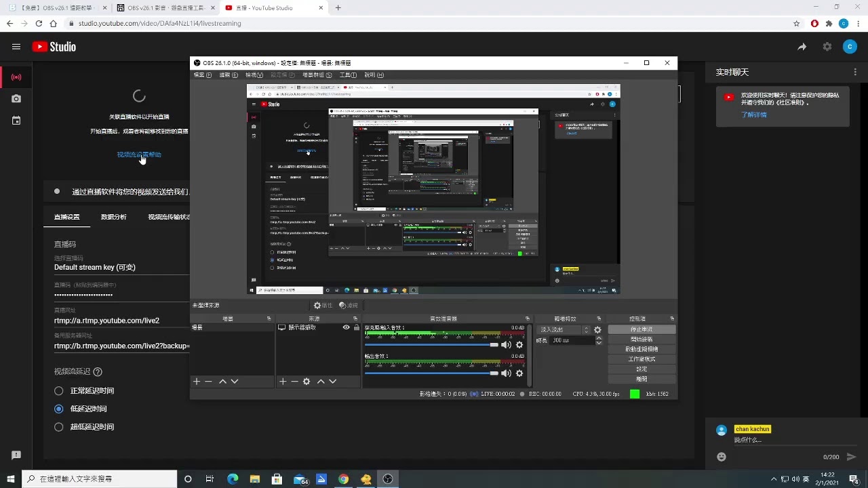Click the YouTube Studio logo
This screenshot has width=868, height=488.
point(54,47)
